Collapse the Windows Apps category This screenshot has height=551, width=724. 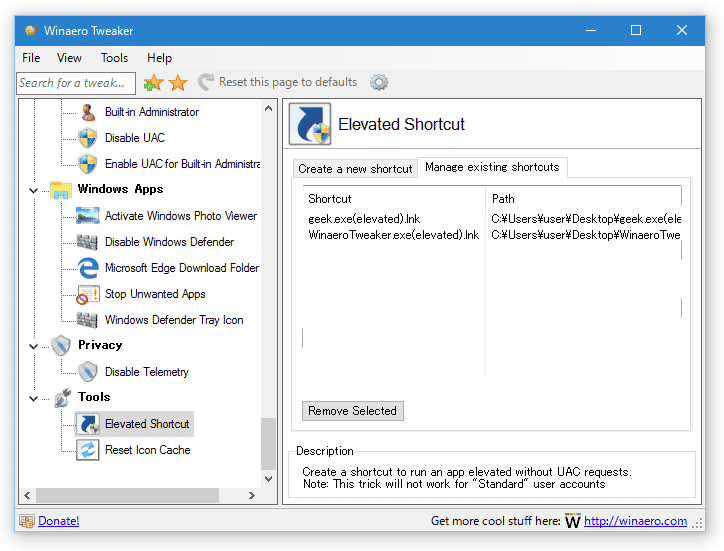click(33, 190)
